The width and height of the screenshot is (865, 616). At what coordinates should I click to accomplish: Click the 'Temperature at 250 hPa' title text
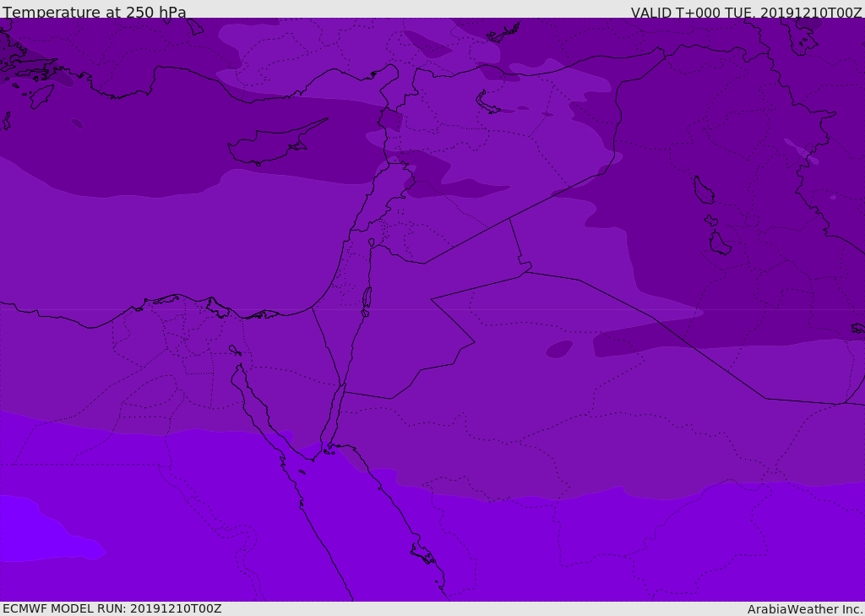click(x=95, y=11)
